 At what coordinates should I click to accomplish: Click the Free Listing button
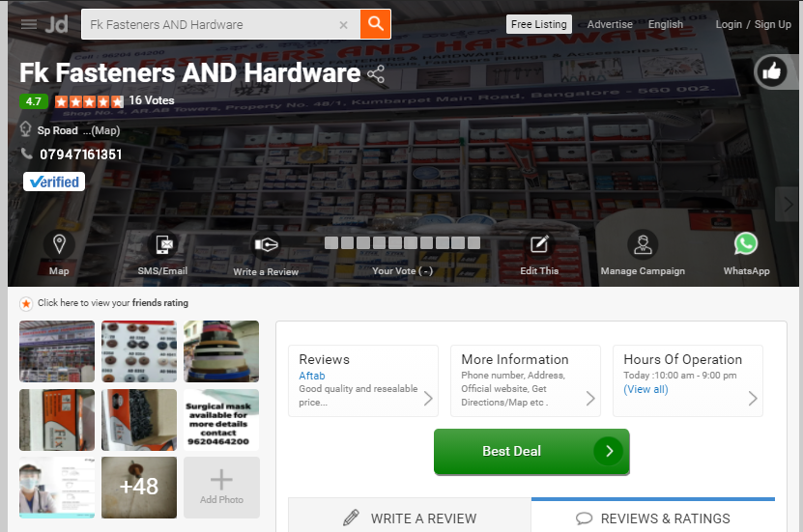539,24
